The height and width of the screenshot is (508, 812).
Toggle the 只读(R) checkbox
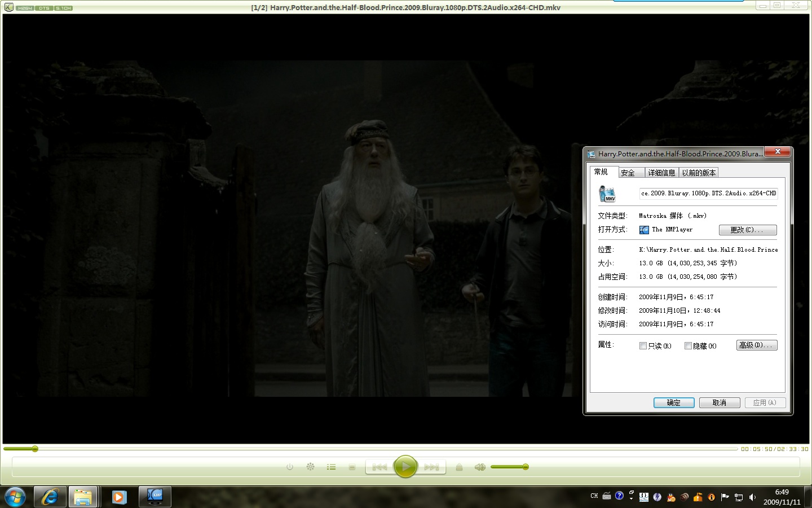[643, 346]
